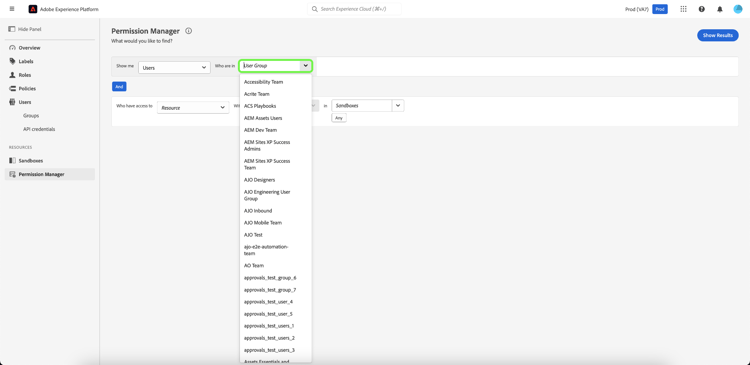Select approvals_test_group_7 option

coord(276,290)
